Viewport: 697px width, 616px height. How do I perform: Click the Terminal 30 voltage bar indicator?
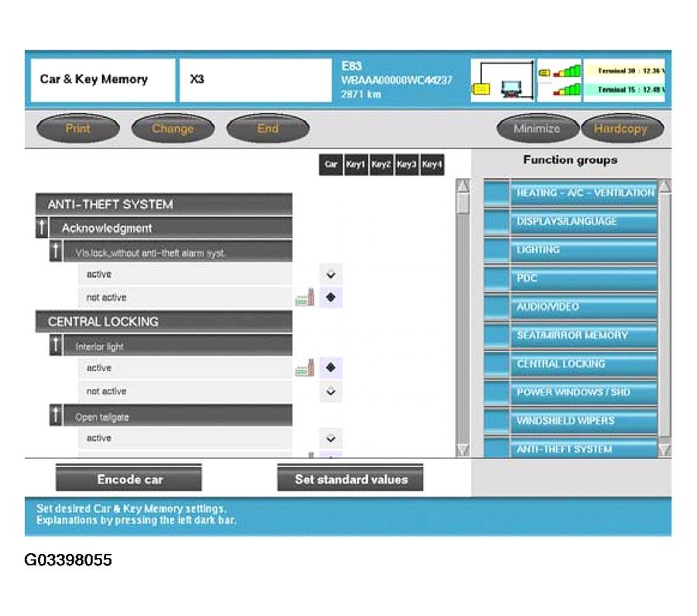(558, 71)
